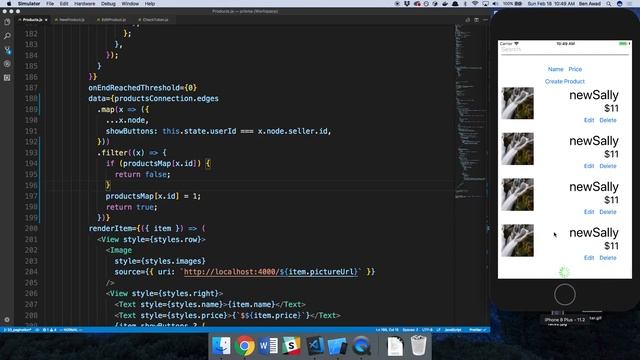Click the open changes icon in editor toolbar

point(468,20)
